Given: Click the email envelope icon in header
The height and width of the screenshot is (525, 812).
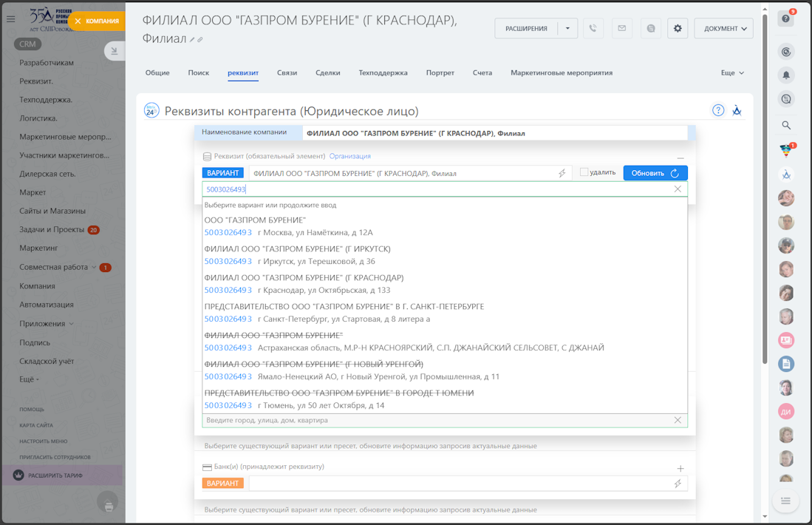Looking at the screenshot, I should pyautogui.click(x=621, y=28).
